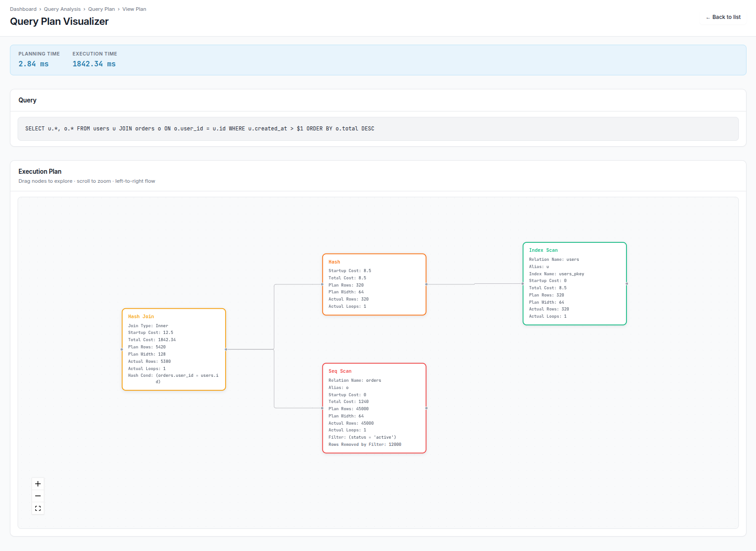Open the Query Plan breadcrumb link
Image resolution: width=756 pixels, height=551 pixels.
102,9
